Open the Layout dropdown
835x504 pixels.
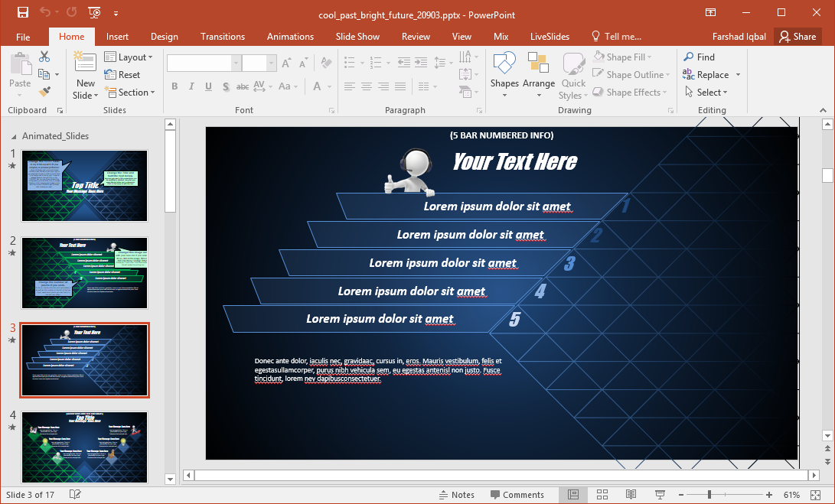coord(129,57)
